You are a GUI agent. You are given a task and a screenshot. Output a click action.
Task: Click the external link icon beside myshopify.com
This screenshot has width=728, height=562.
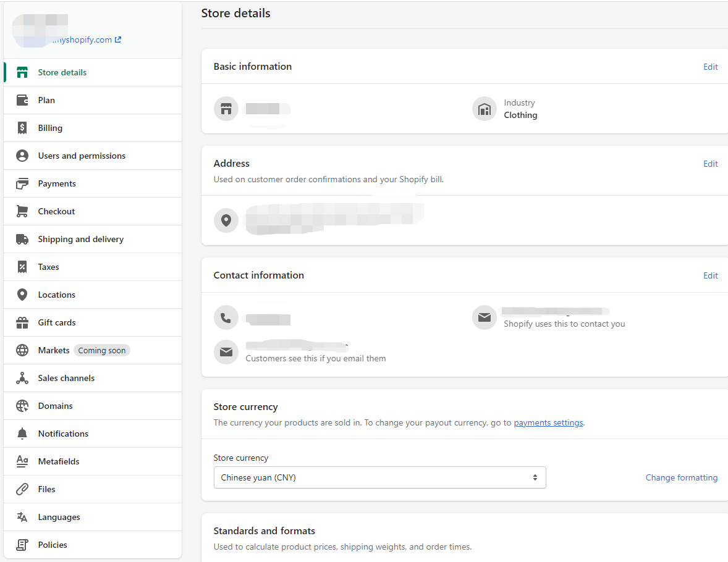(x=118, y=40)
